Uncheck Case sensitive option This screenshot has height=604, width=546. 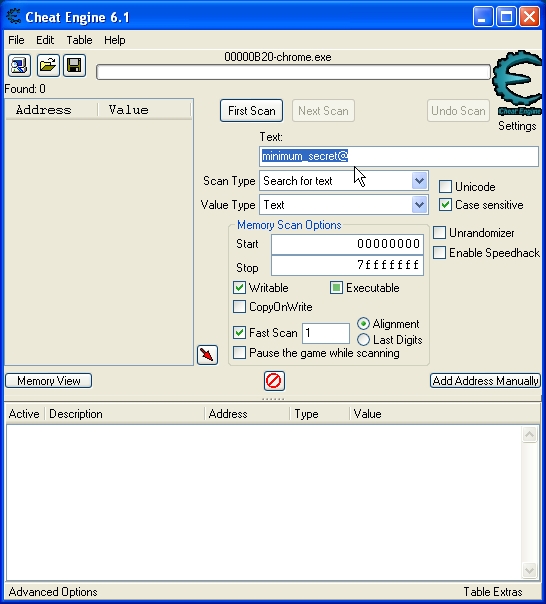click(445, 205)
